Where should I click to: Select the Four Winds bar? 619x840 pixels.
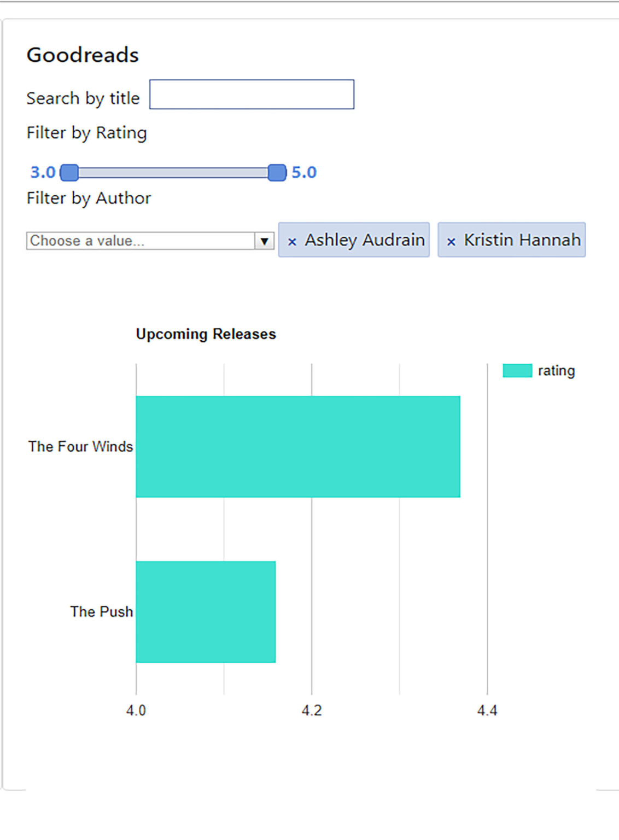[x=297, y=446]
